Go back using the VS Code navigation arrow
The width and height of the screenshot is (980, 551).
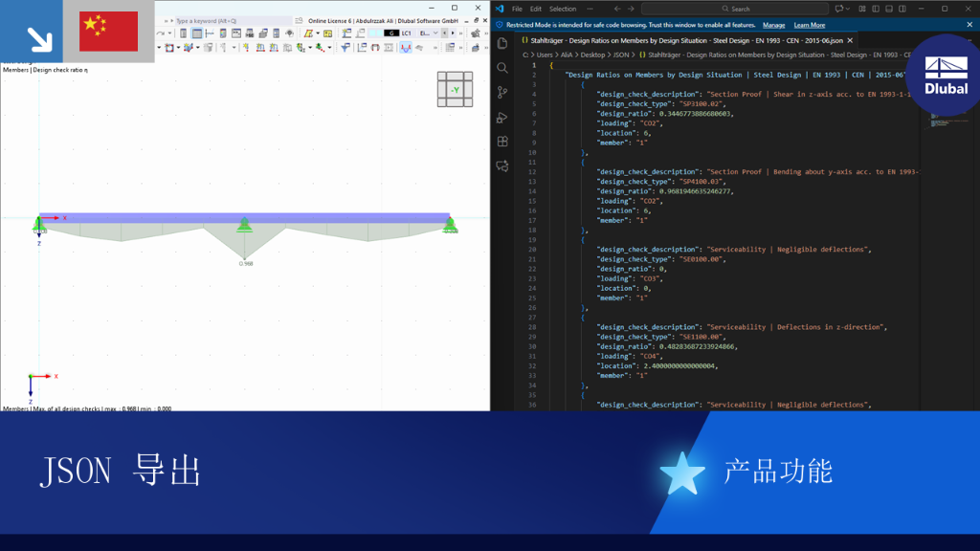tap(617, 9)
